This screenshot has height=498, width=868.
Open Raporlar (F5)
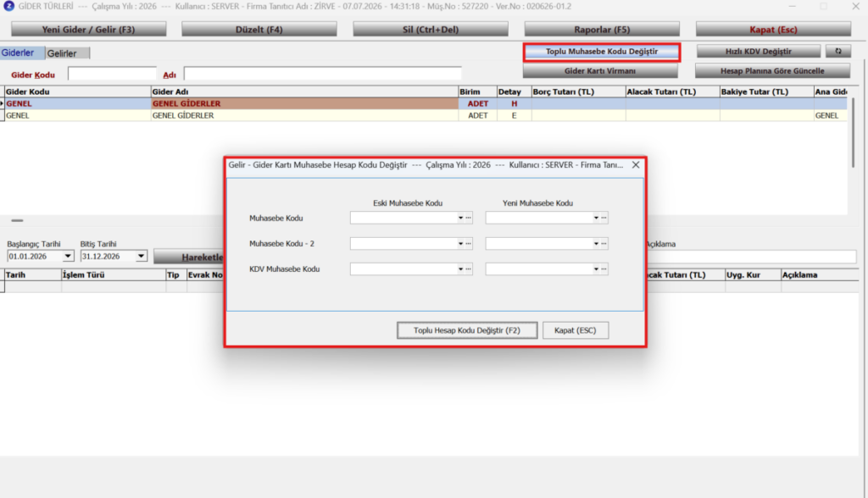(602, 30)
